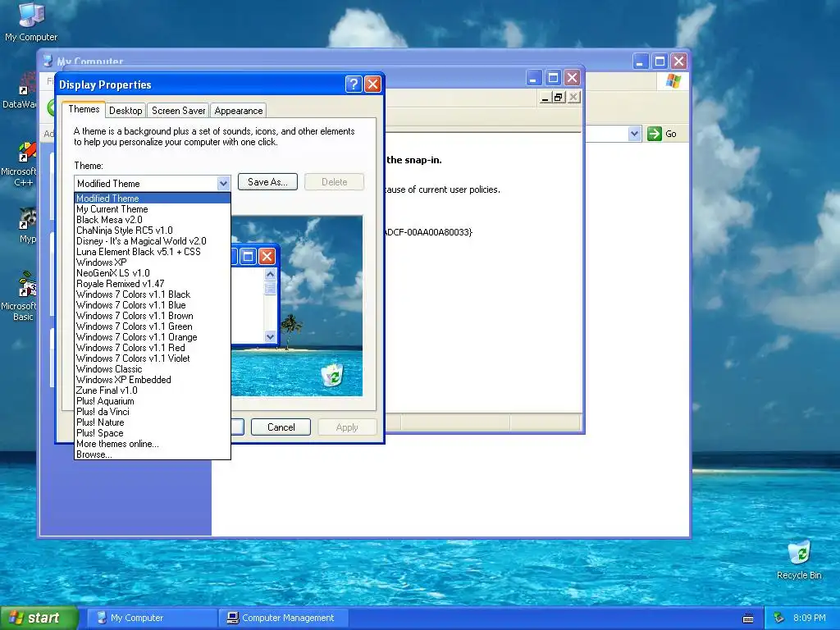840x630 pixels.
Task: Choose My Current Theme
Action: point(152,209)
